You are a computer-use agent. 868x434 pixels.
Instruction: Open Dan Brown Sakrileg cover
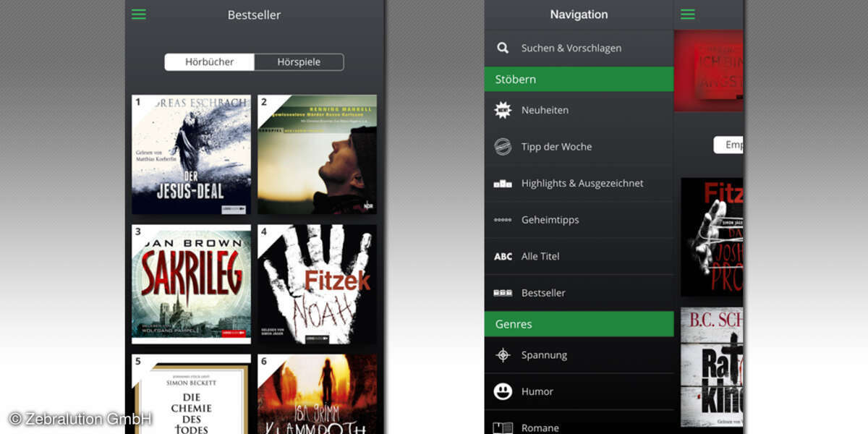[x=191, y=284]
